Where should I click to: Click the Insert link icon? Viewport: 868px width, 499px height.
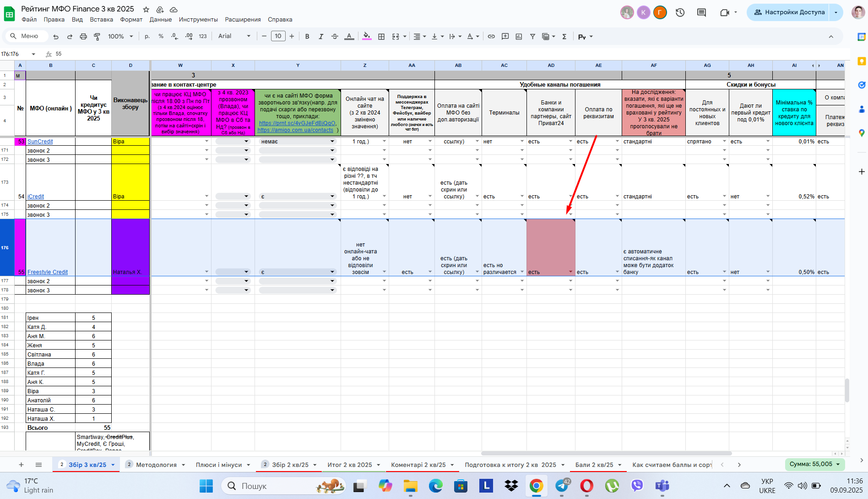tap(491, 37)
